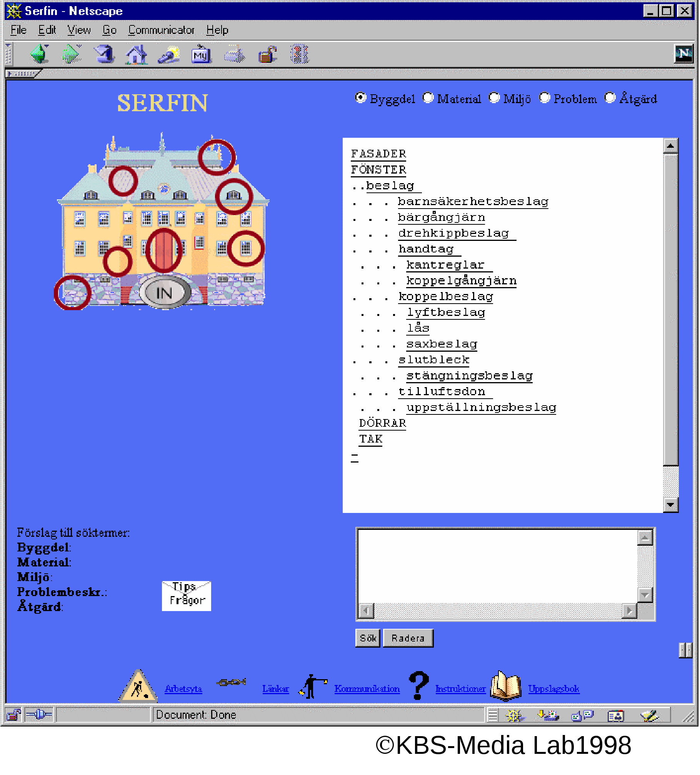This screenshot has height=775, width=700.
Task: Select the lås list link
Action: coord(418,328)
